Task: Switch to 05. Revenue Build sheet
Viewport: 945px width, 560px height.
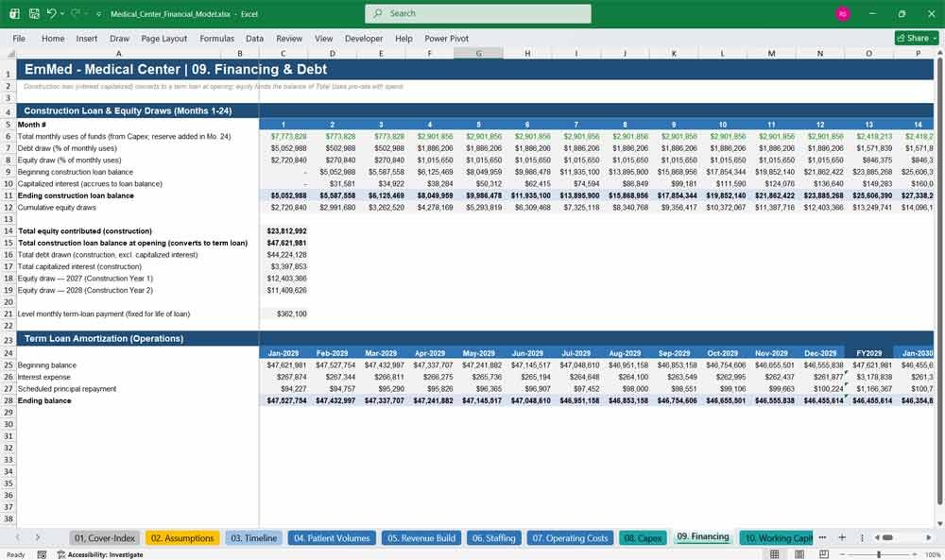Action: [421, 537]
